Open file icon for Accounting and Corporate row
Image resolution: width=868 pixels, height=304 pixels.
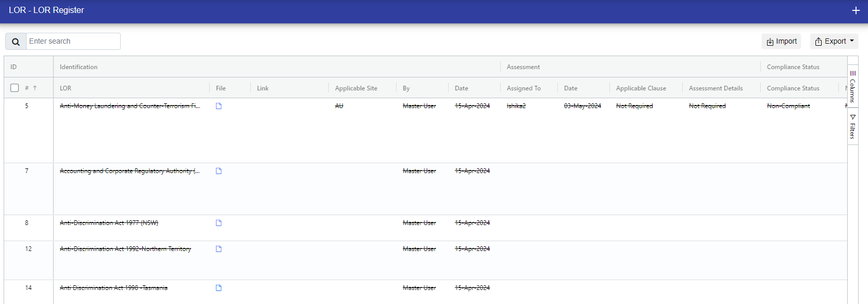[219, 171]
